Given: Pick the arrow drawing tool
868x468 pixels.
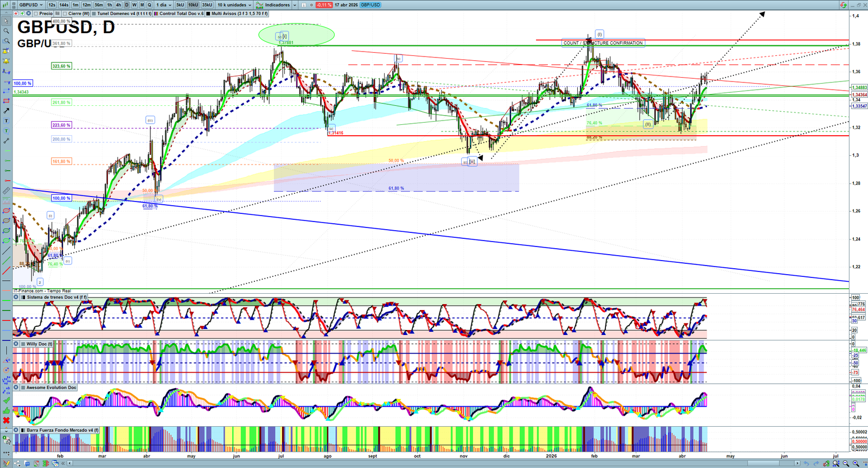Looking at the screenshot, I should [x=6, y=111].
